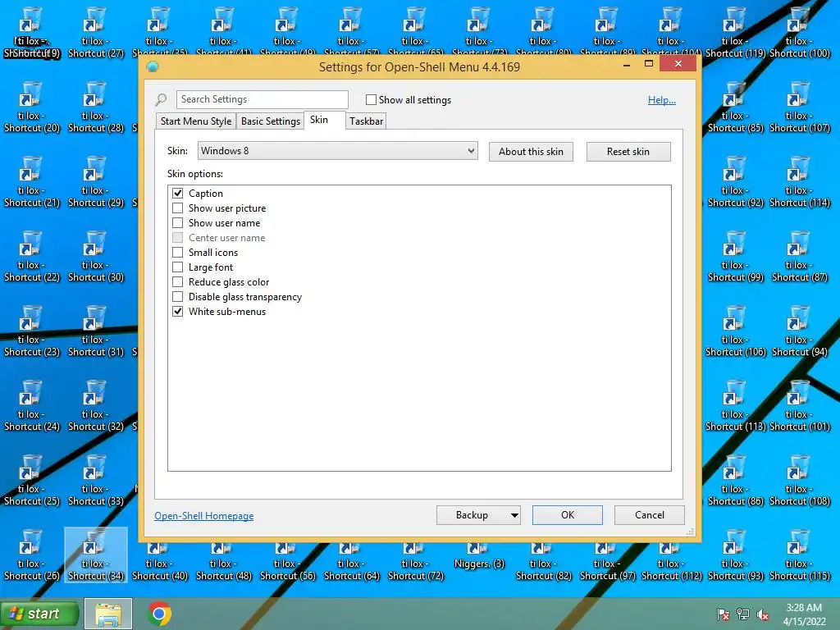Select desktop icon ti lox - Shortcut (30)
Screen dimensions: 840x630
pos(96,256)
